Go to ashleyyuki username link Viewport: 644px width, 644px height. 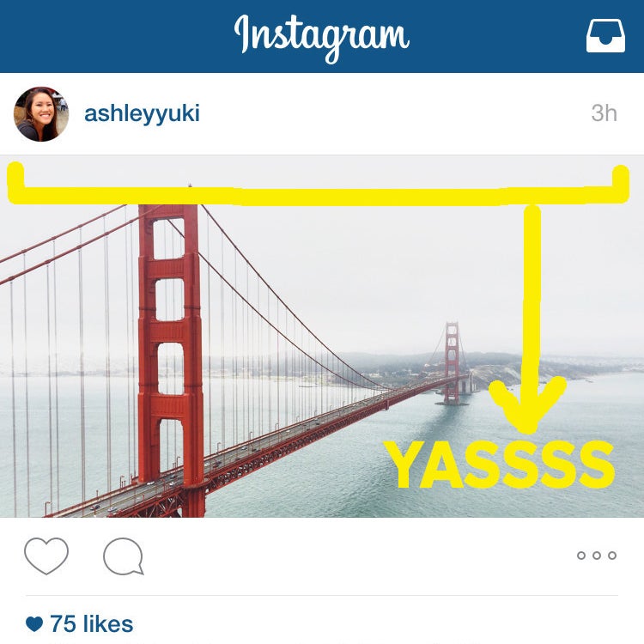coord(142,113)
